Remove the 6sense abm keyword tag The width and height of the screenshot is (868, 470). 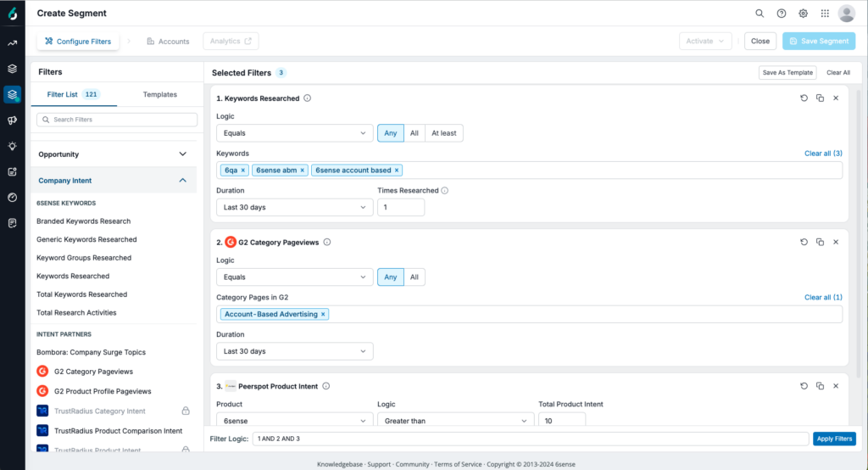(303, 171)
